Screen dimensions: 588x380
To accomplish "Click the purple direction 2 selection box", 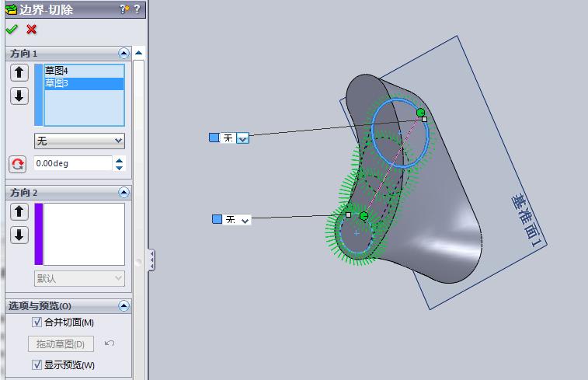I will point(39,234).
